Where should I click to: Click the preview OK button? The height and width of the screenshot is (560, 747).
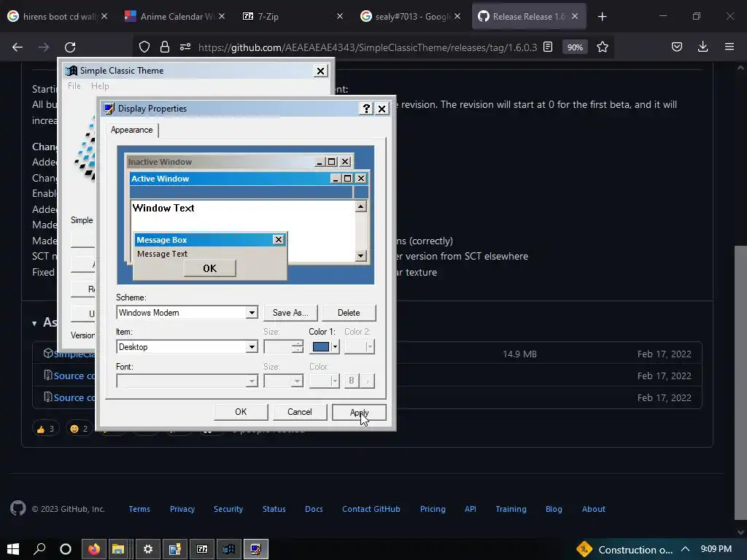[209, 268]
